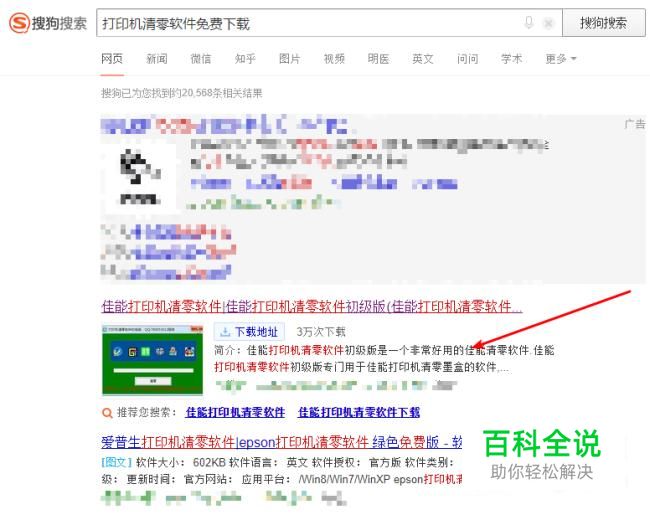Open the 佳能打印机清零软件 result title link
The height and width of the screenshot is (515, 650).
pyautogui.click(x=312, y=306)
